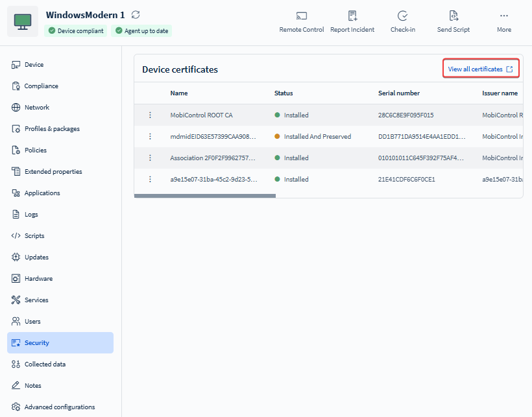Open the Scripts sidebar item
The image size is (532, 417).
(x=34, y=236)
